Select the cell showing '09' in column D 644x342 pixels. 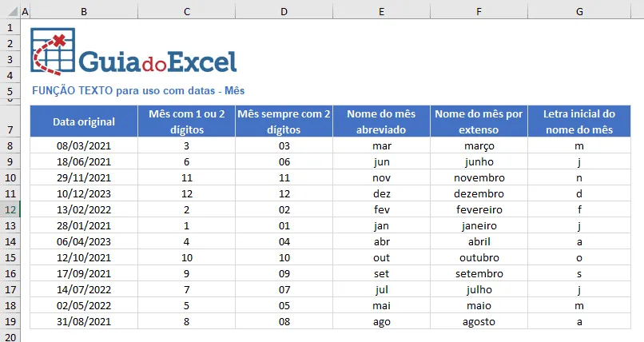pyautogui.click(x=284, y=273)
